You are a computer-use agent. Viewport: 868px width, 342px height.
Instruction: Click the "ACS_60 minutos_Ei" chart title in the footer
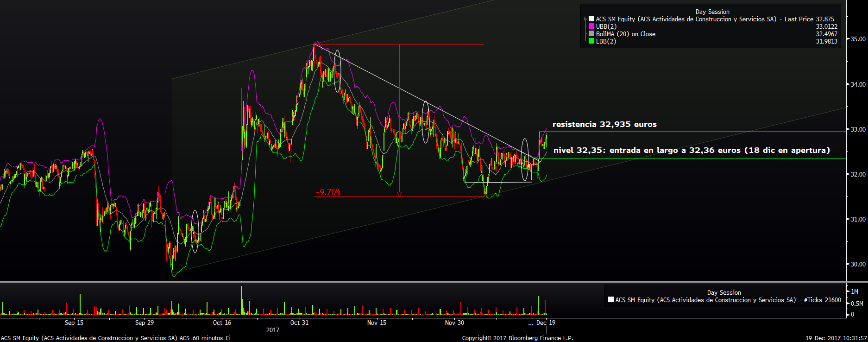click(205, 338)
